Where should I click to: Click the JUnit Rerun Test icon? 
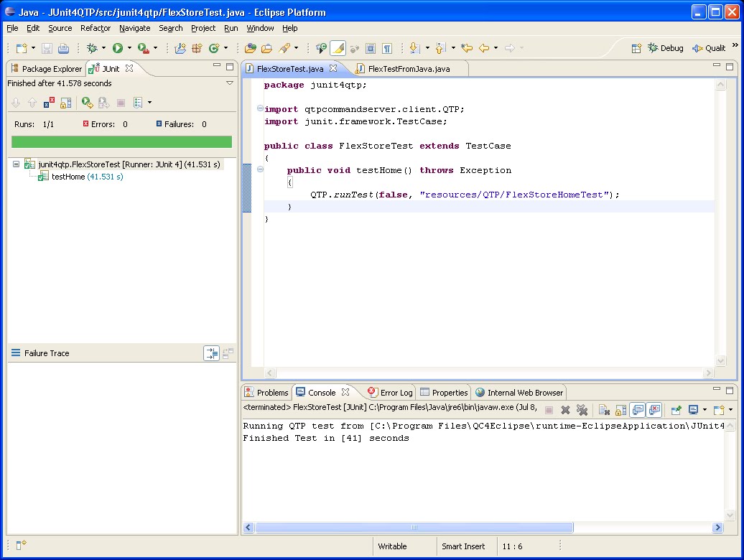point(88,103)
